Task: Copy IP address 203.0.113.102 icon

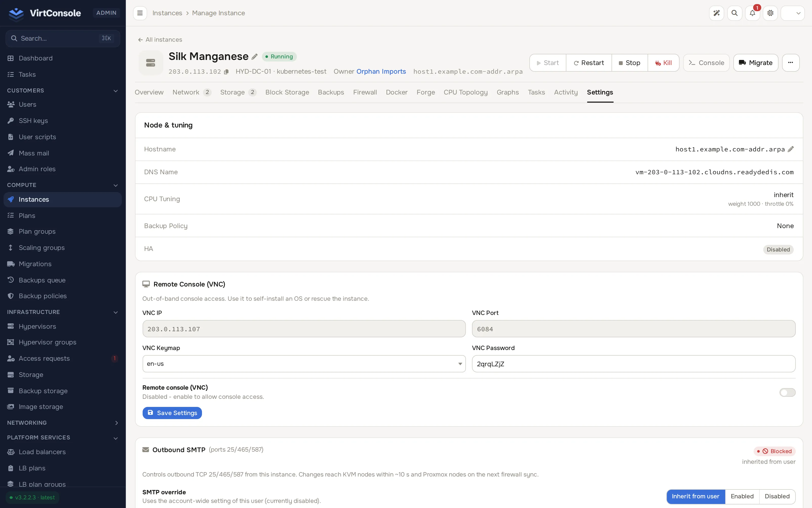Action: click(226, 72)
